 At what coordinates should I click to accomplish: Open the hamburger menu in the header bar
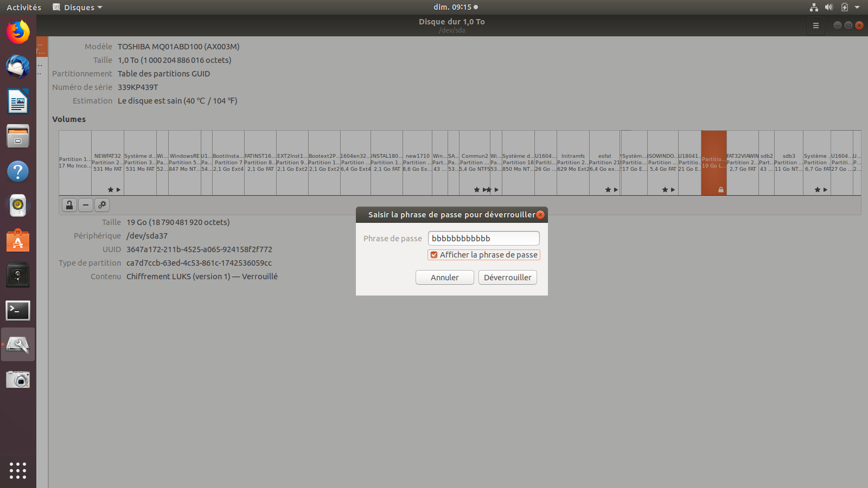tap(815, 25)
